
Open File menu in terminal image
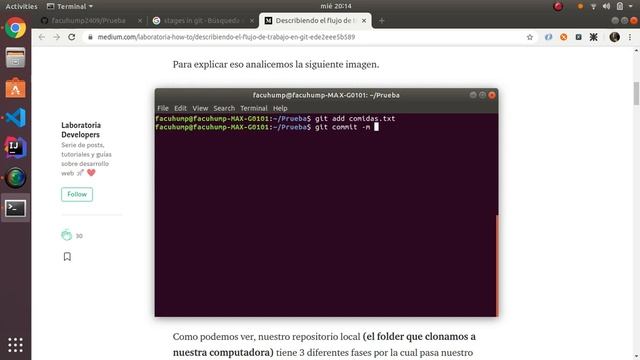[163, 108]
